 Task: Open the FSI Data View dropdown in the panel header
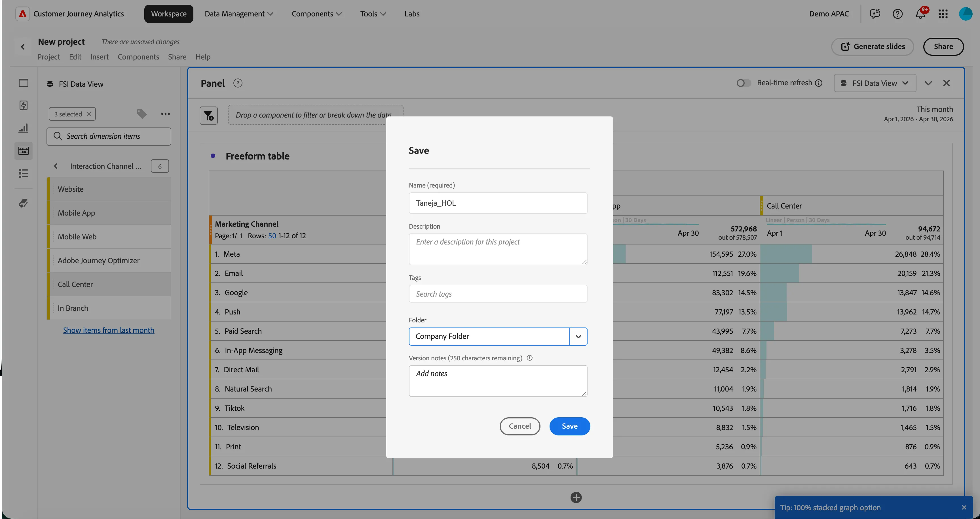tap(875, 83)
